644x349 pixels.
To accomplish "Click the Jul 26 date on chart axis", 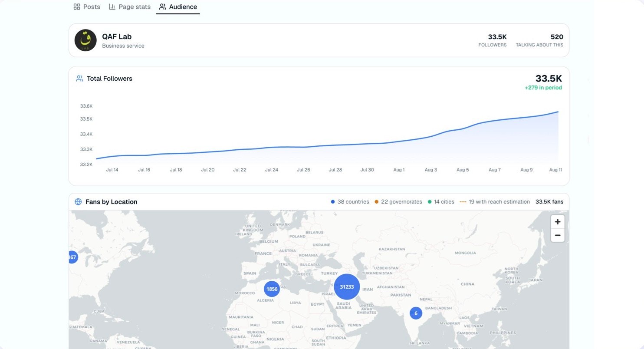I will click(x=303, y=170).
